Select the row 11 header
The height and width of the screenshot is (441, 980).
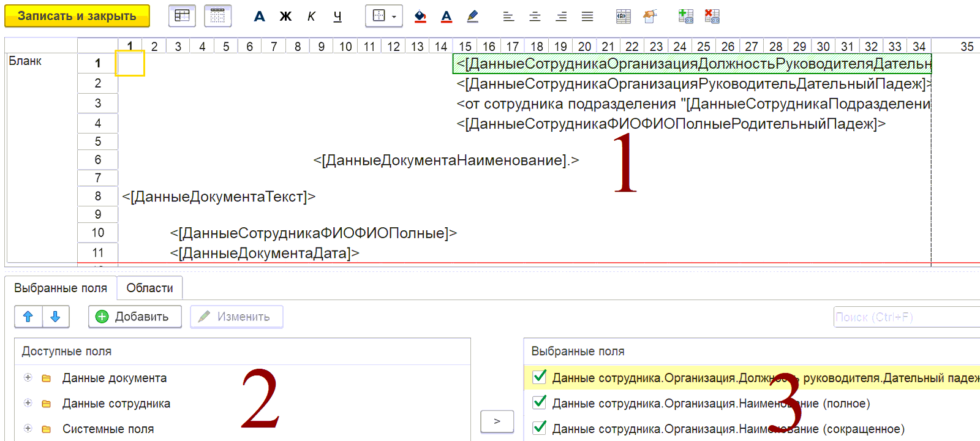tap(97, 252)
